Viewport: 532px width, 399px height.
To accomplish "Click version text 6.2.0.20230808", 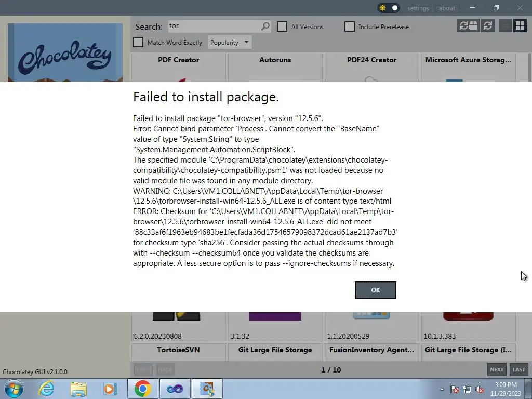I will pyautogui.click(x=158, y=336).
